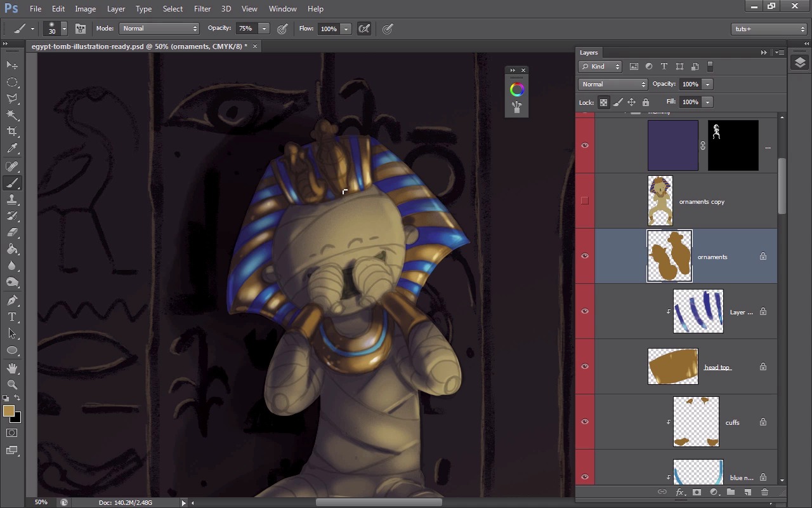Open the brush Mode dropdown
812x508 pixels.
click(159, 29)
